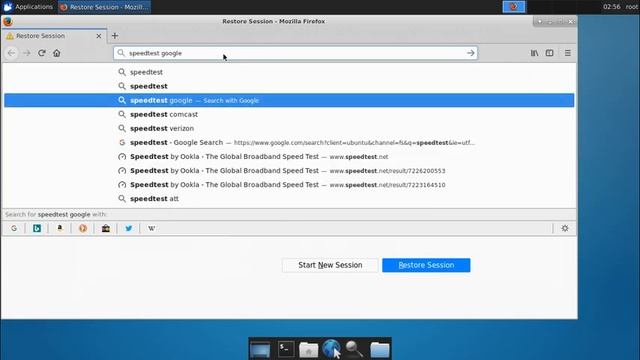Switch to the Restore Session tab
This screenshot has height=360, width=640.
coord(54,36)
